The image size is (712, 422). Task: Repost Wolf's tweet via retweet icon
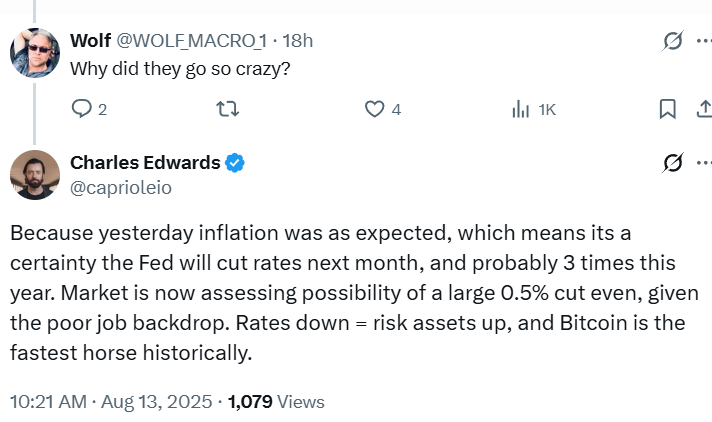(227, 109)
